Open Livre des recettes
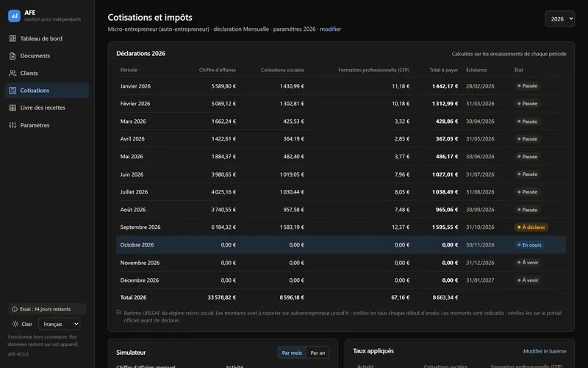 tap(47, 107)
